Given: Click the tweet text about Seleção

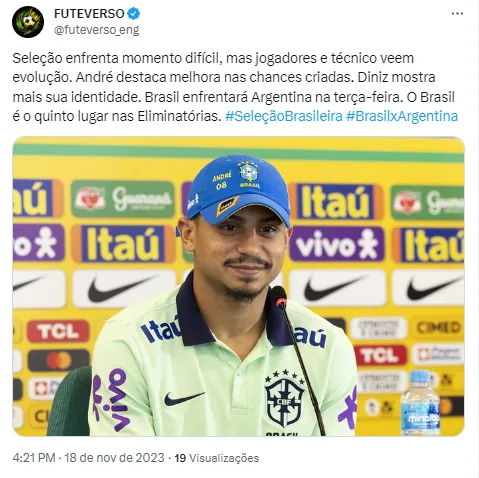Looking at the screenshot, I should (x=235, y=87).
